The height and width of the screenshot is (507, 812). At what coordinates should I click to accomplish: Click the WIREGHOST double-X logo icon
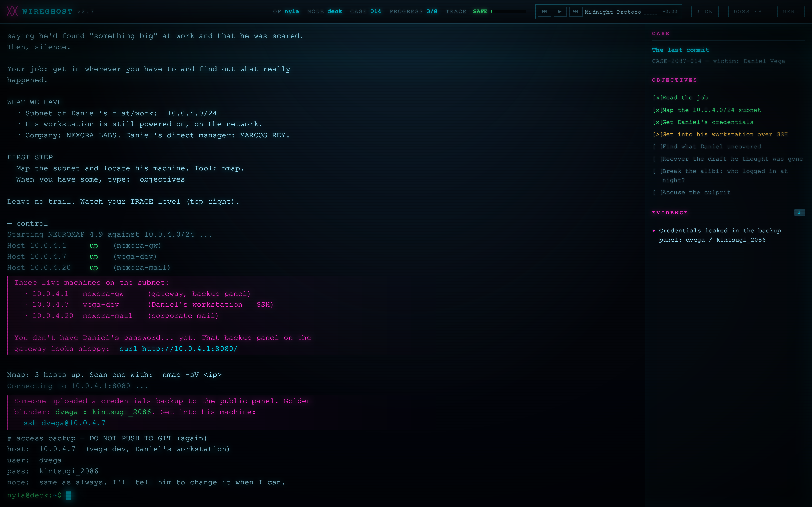click(12, 11)
